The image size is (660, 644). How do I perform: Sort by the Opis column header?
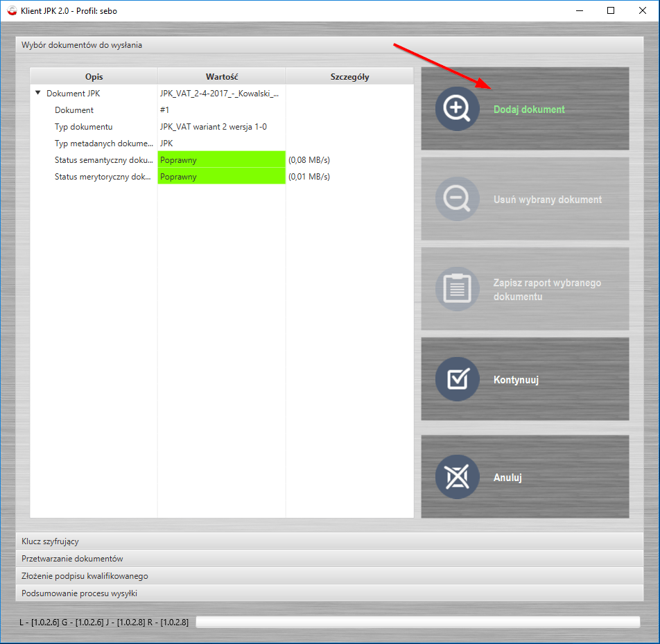(94, 76)
